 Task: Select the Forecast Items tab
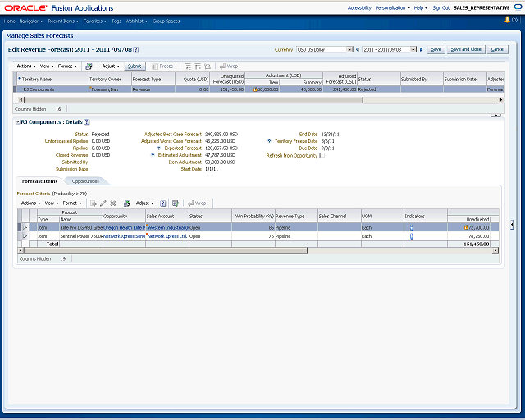39,181
